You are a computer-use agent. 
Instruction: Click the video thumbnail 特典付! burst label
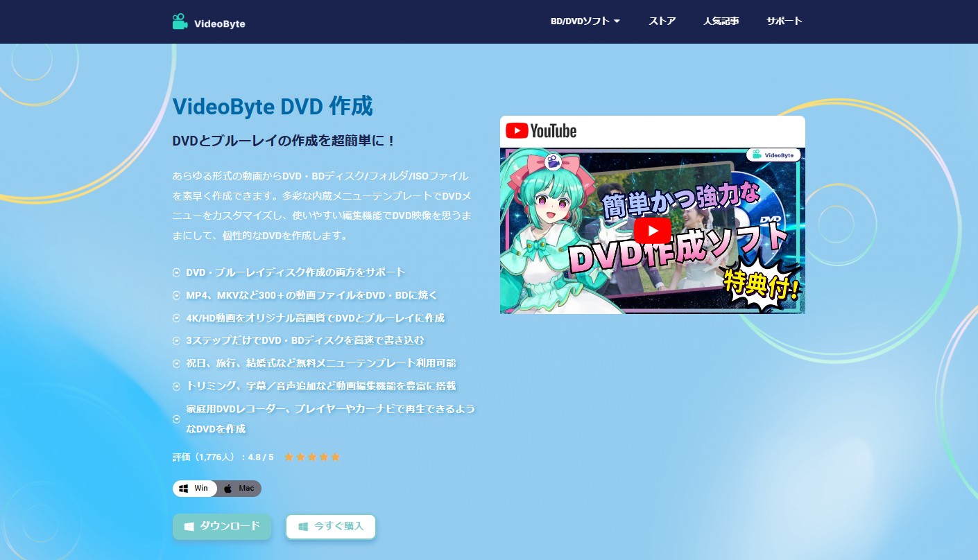point(761,286)
